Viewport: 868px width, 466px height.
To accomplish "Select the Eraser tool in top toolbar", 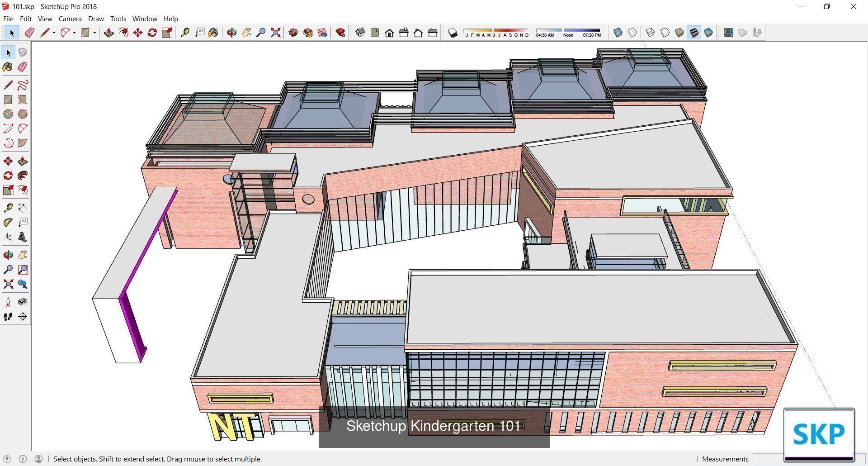I will [x=29, y=33].
